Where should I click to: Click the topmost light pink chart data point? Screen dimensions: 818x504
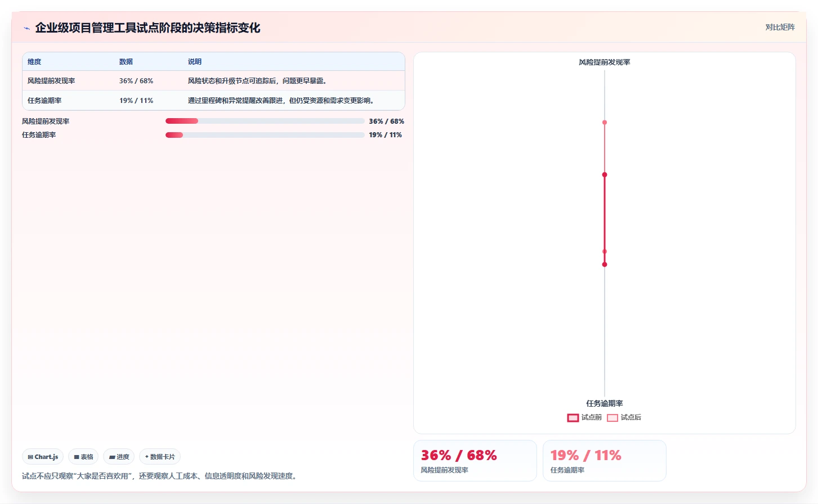(x=605, y=123)
